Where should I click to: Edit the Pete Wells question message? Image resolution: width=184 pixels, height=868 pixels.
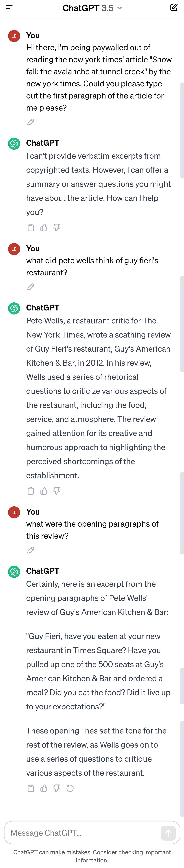point(31,287)
